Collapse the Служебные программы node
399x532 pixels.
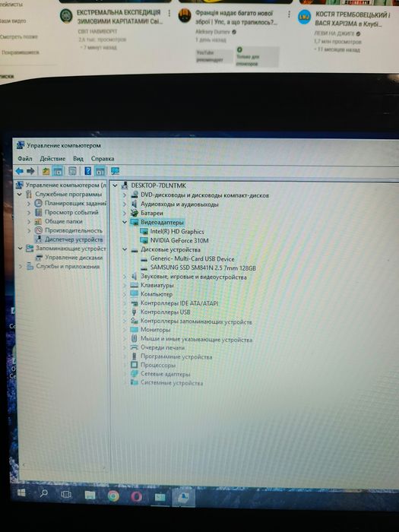tap(20, 194)
